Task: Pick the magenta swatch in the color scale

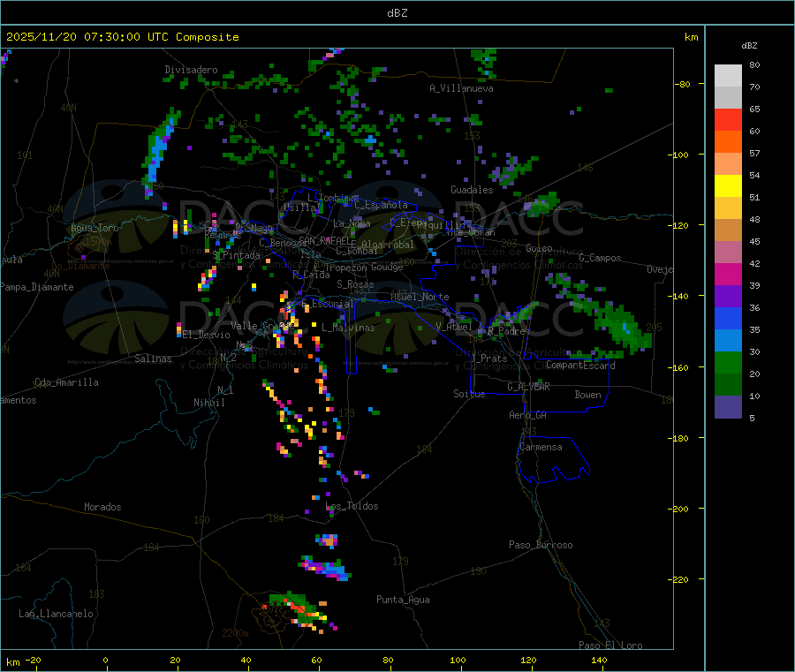Action: point(728,275)
